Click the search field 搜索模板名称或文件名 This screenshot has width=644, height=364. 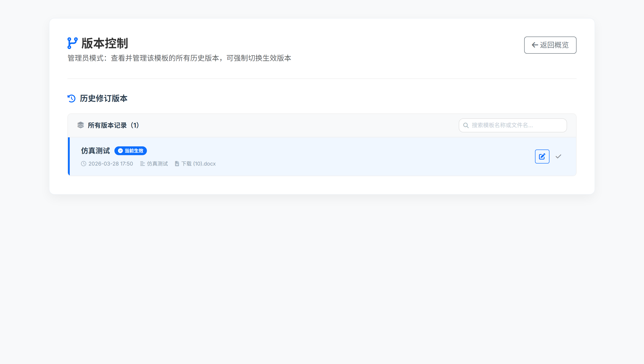tap(513, 125)
